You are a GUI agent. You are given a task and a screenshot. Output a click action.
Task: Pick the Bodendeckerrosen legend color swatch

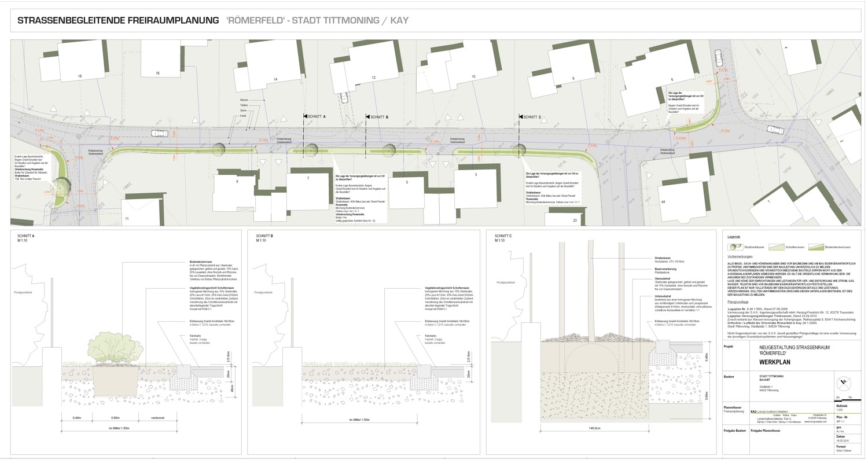tap(815, 247)
